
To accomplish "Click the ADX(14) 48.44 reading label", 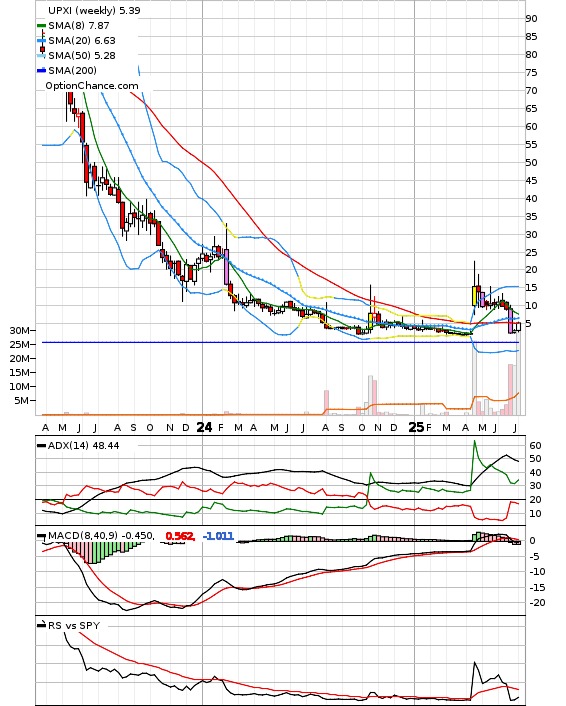I will click(84, 446).
